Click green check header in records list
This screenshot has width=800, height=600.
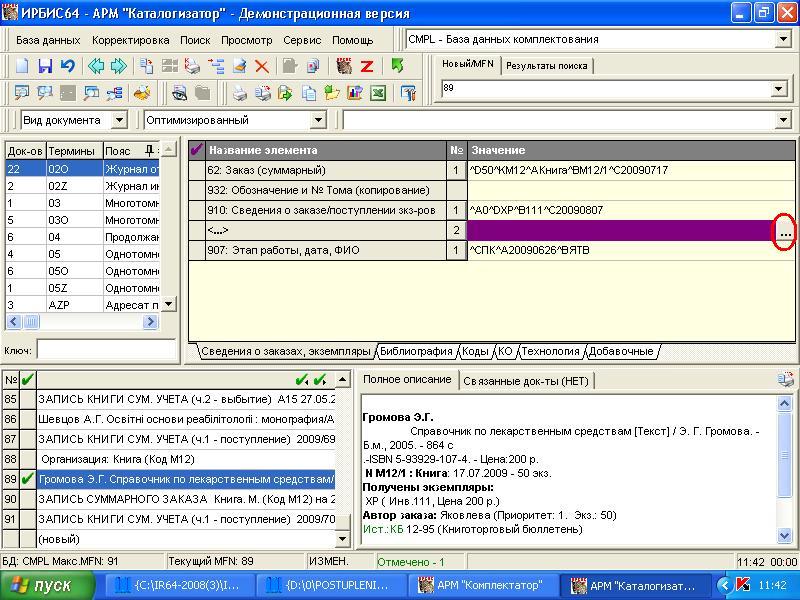tap(27, 379)
